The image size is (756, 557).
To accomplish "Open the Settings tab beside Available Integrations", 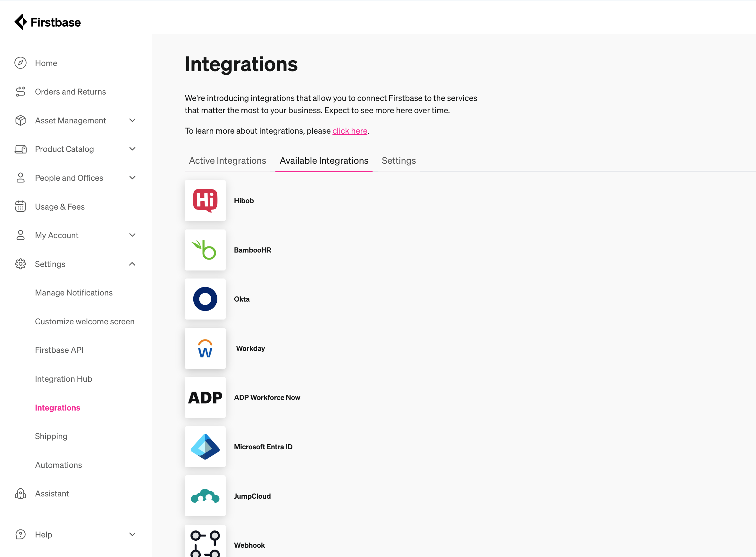I will [399, 161].
